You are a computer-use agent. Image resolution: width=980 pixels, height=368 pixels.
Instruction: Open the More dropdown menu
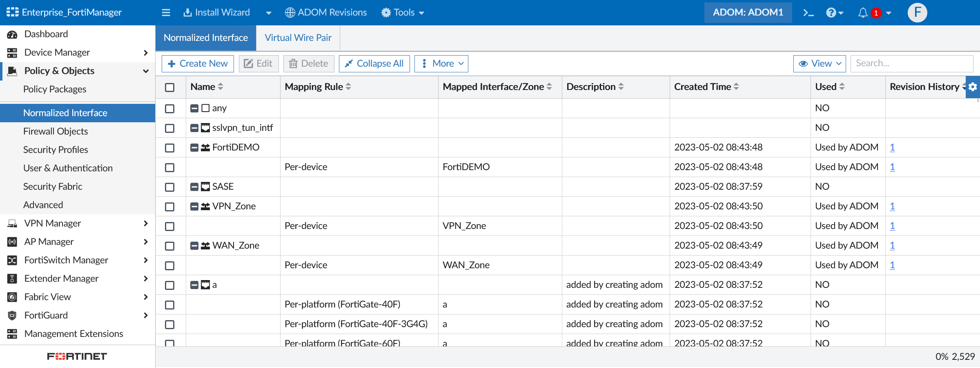tap(441, 64)
